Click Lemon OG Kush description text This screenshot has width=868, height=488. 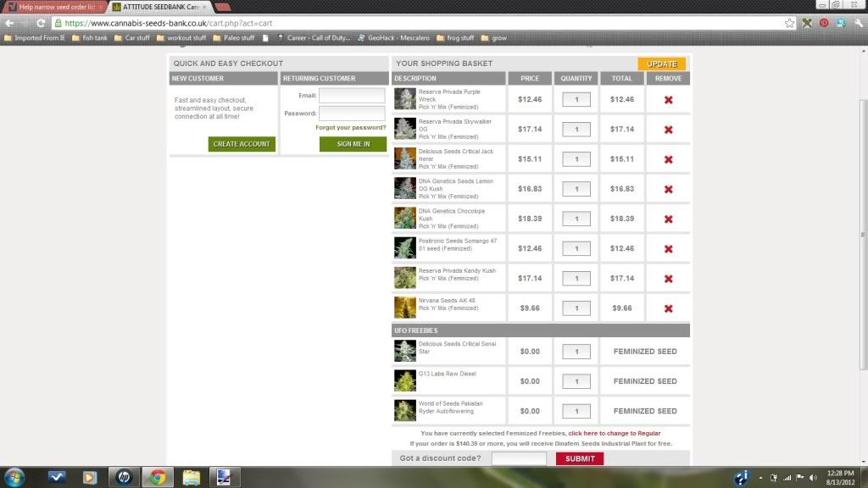[x=455, y=189]
